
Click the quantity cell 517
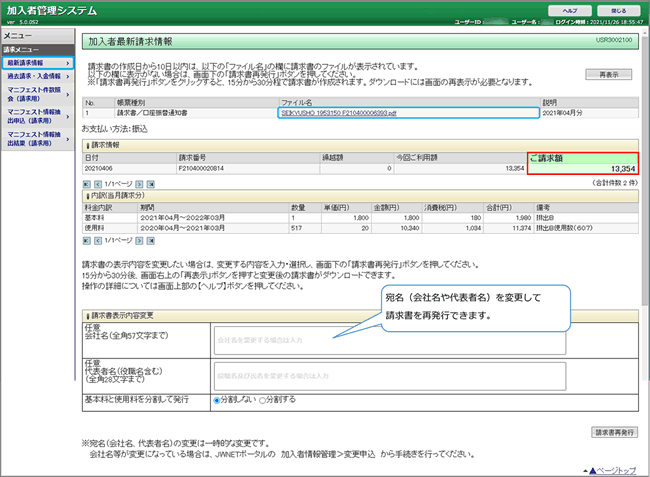305,228
